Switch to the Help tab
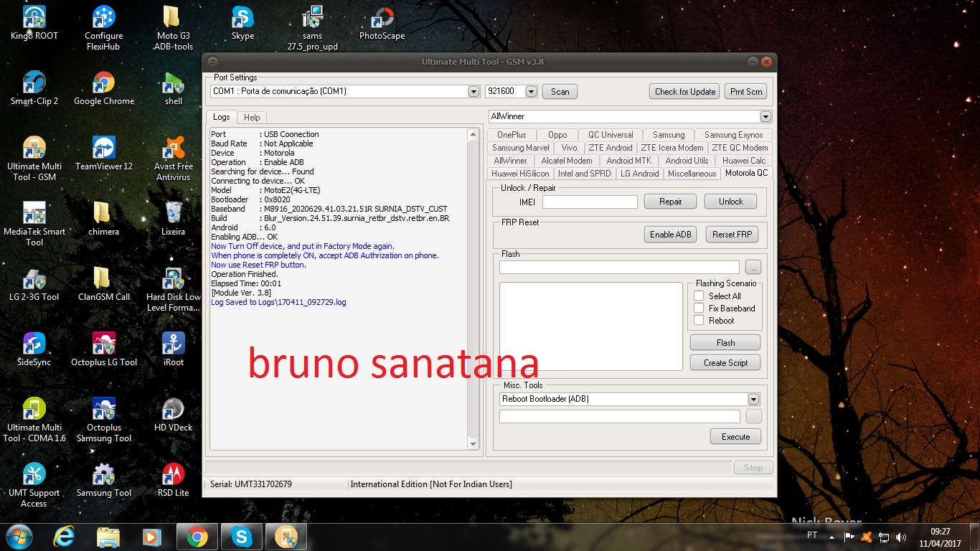 coord(252,118)
